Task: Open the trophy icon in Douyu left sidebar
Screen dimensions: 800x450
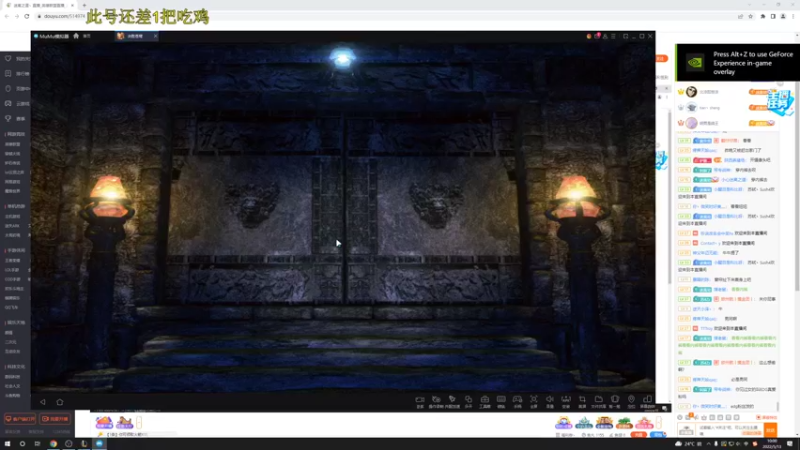Action: [x=8, y=118]
